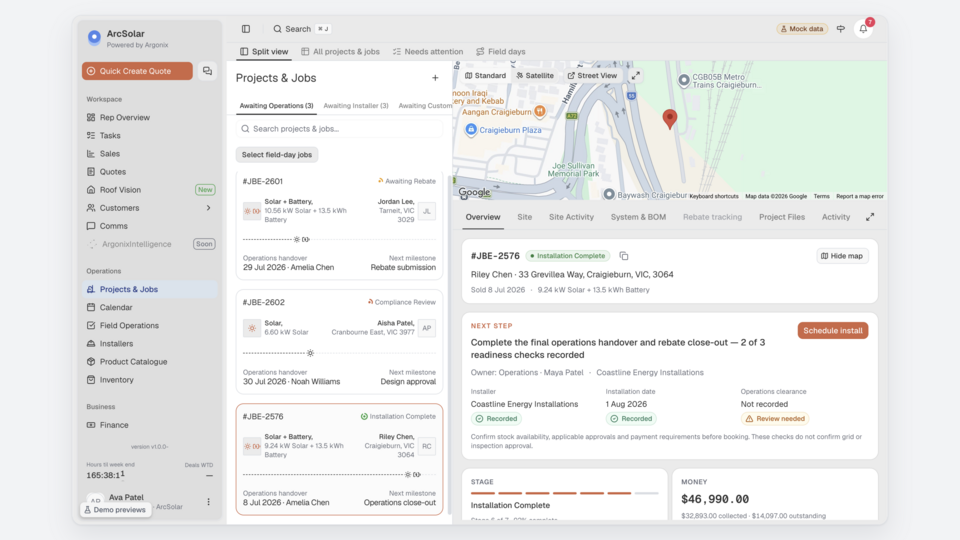
Task: Expand the map to fullscreen
Action: coord(636,75)
